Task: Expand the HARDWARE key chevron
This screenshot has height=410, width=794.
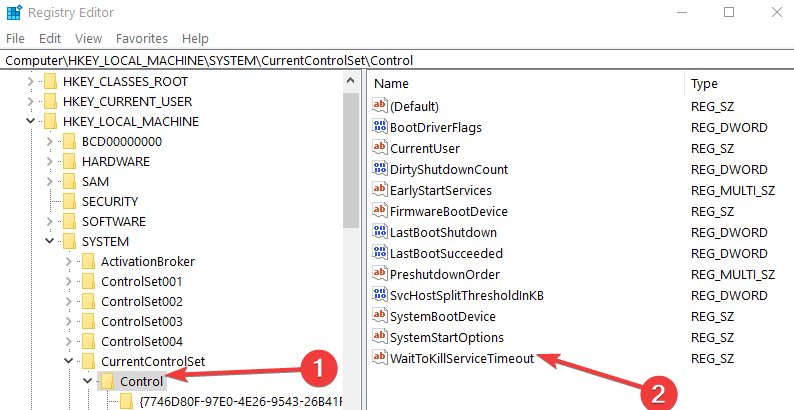Action: coord(49,161)
